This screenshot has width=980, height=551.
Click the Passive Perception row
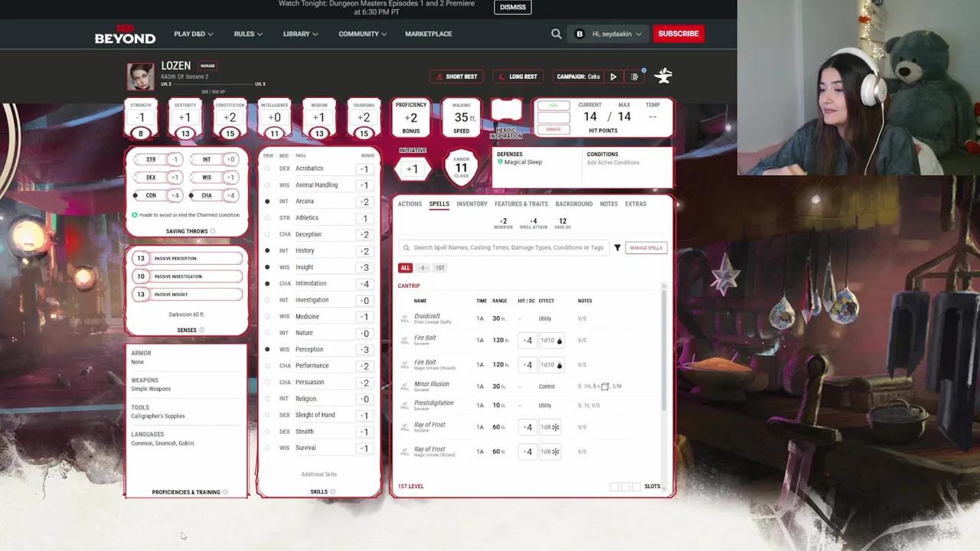click(188, 259)
